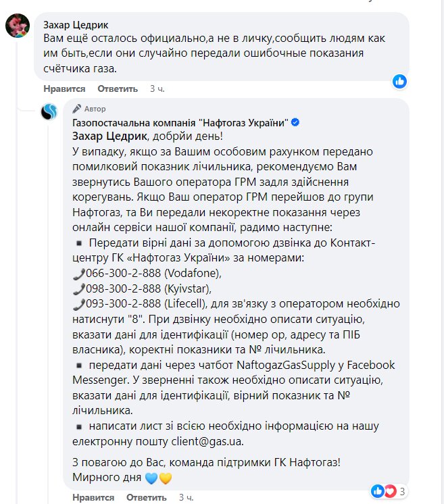Screen dimensions: 444x504
Task: Open the reaction count "3" on the reply
Action: [402, 491]
